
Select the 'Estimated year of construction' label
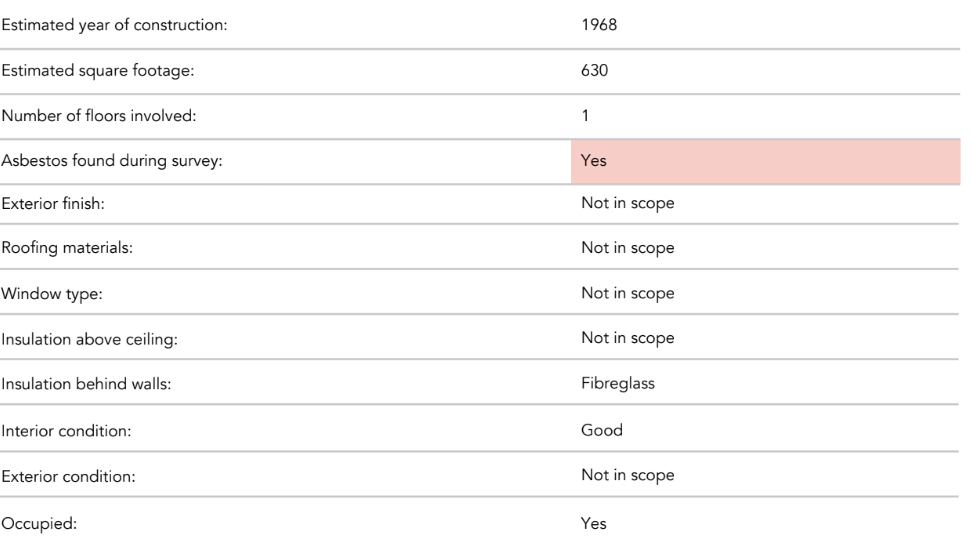coord(114,25)
